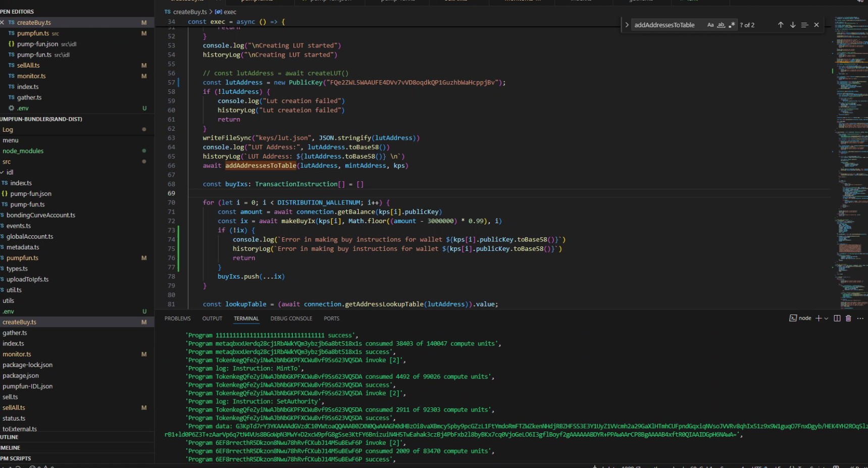Go to previous match in Find widget

[780, 25]
